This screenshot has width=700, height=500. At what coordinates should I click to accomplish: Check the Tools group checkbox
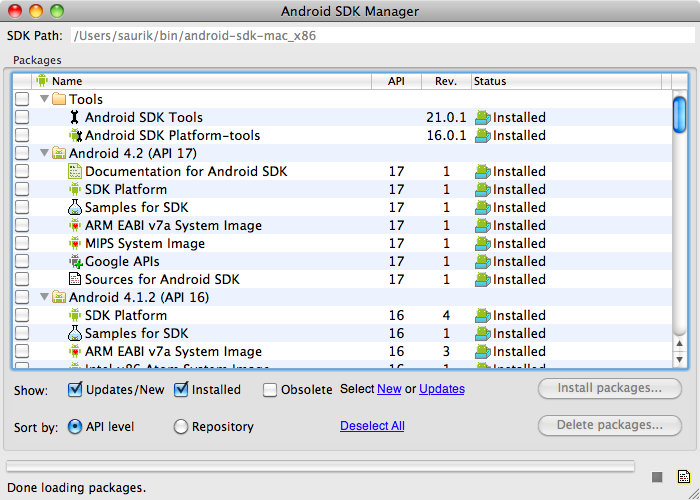point(22,99)
